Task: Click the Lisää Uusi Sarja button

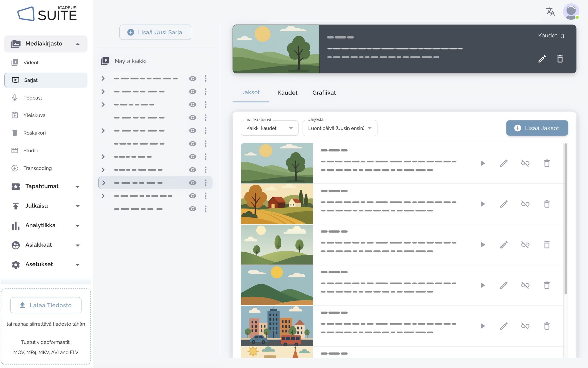Action: (x=155, y=32)
